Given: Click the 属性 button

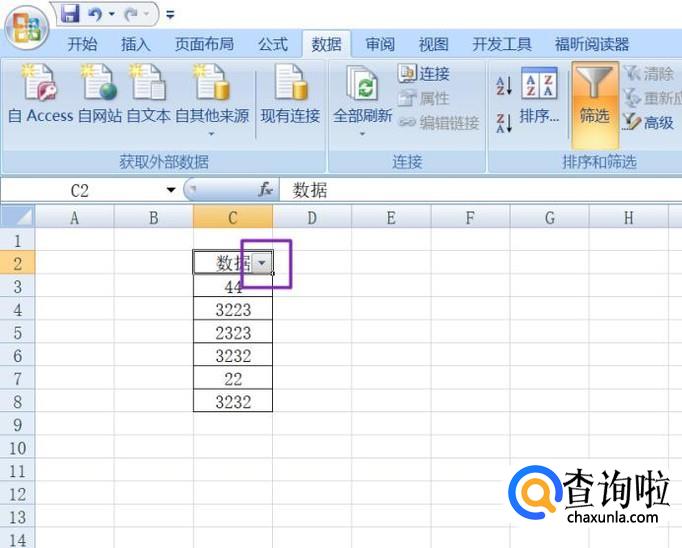Looking at the screenshot, I should [x=424, y=99].
